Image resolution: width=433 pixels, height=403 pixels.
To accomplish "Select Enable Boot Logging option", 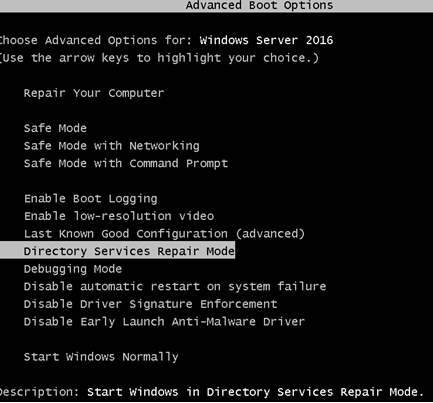I will click(x=90, y=199).
